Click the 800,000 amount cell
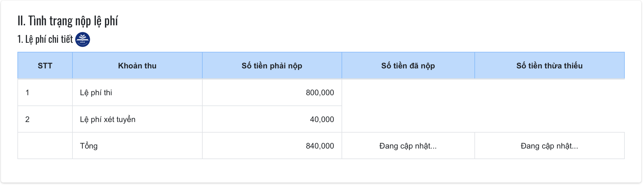The width and height of the screenshot is (644, 185). (320, 92)
